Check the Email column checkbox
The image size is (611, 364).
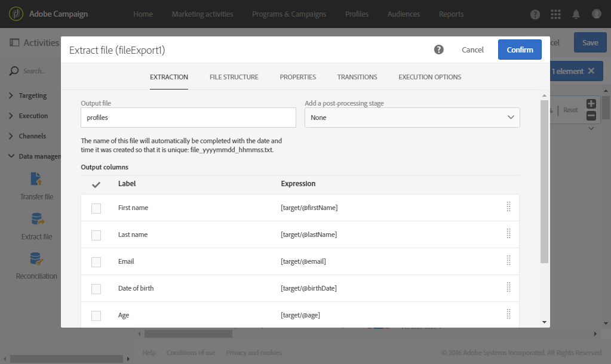tap(96, 262)
